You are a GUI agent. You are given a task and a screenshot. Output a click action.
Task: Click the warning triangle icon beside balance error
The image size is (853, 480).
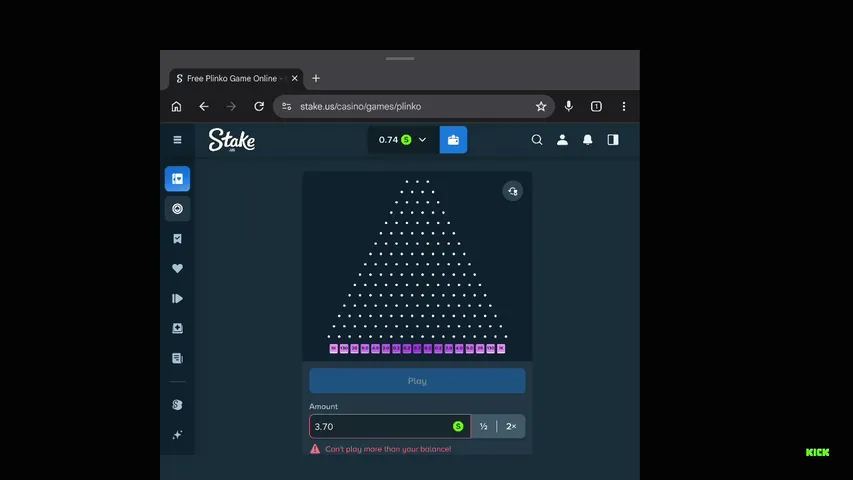pos(315,448)
